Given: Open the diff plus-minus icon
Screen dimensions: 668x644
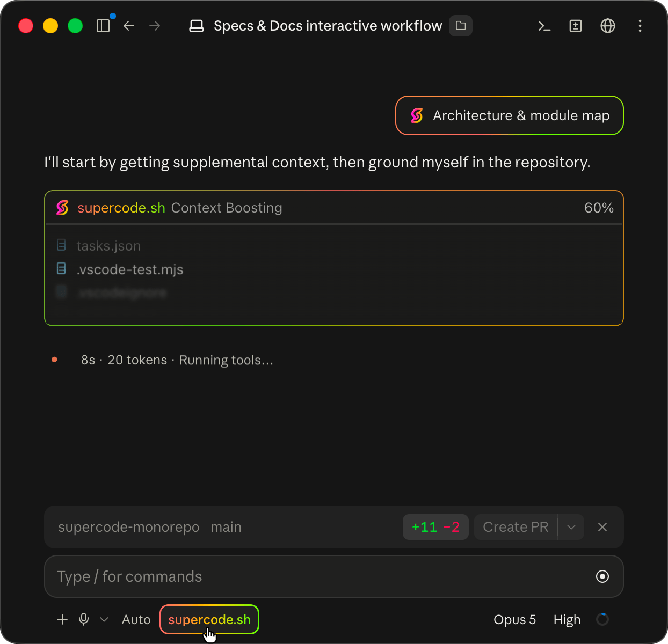Looking at the screenshot, I should (x=576, y=26).
